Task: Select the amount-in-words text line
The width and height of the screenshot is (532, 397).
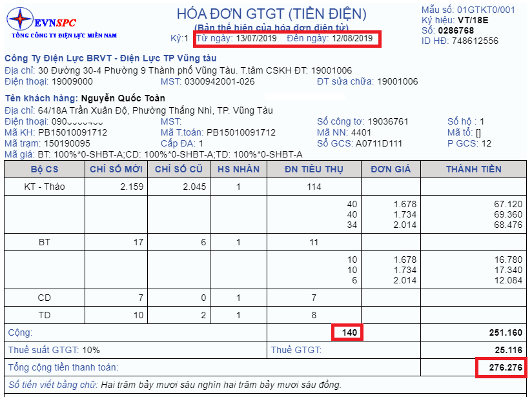Action: [x=175, y=385]
